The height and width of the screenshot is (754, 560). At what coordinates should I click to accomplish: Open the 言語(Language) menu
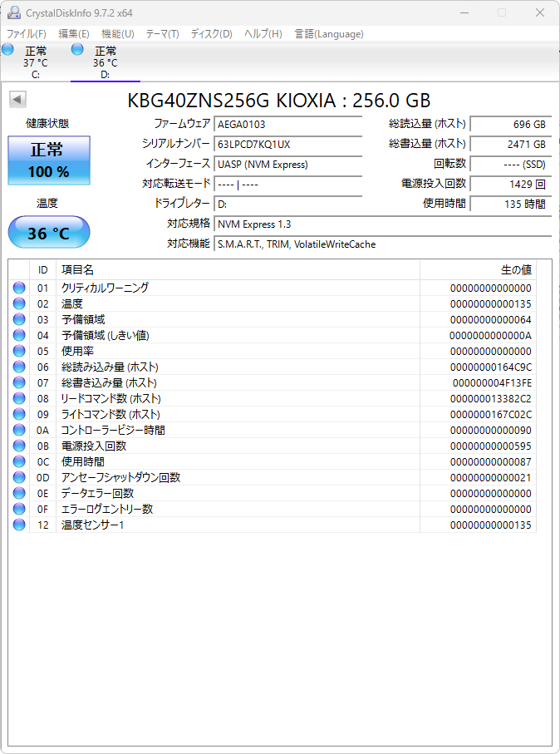coord(329,34)
